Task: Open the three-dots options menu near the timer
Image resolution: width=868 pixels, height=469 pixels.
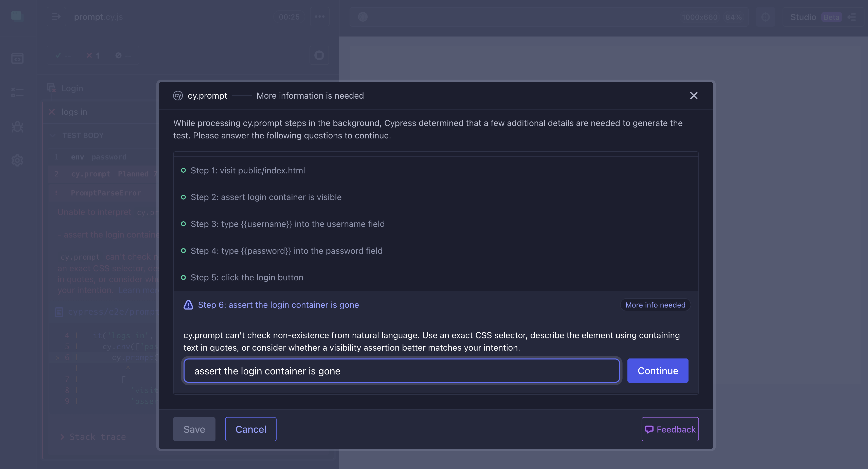Action: (319, 16)
